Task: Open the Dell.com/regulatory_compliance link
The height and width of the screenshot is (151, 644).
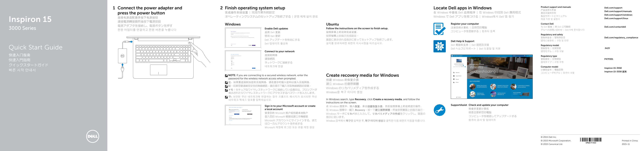Action: click(x=621, y=38)
